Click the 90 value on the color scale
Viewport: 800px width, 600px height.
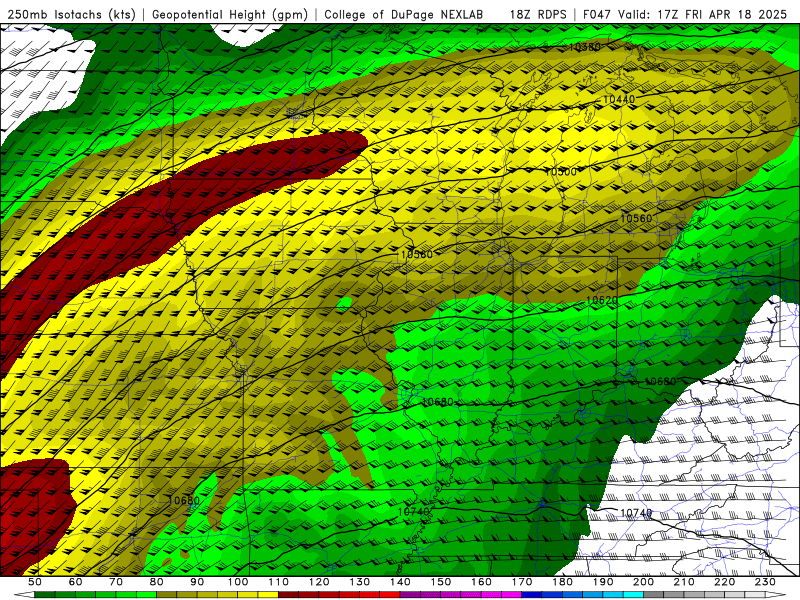click(197, 582)
